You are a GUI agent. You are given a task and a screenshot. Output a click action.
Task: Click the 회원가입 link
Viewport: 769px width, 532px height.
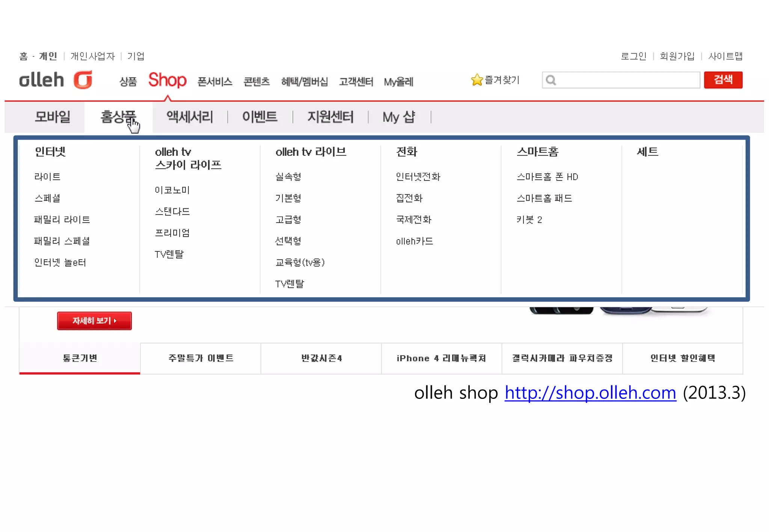[677, 56]
